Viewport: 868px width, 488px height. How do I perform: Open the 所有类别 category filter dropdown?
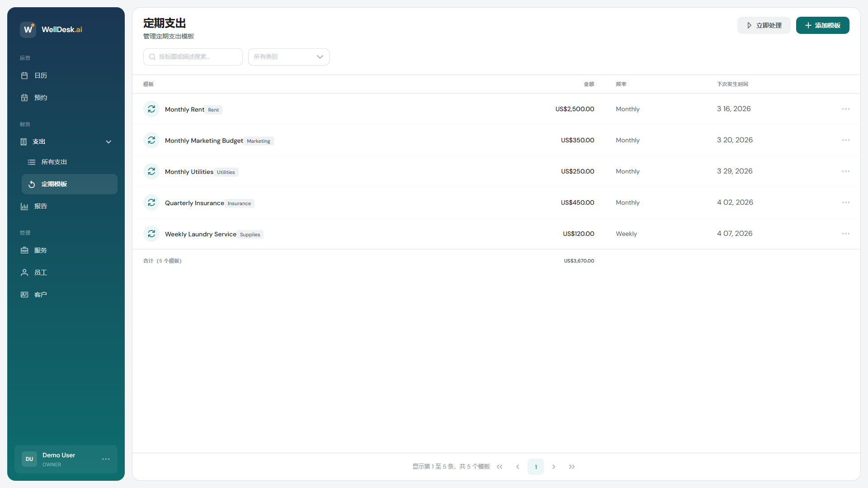pos(288,57)
